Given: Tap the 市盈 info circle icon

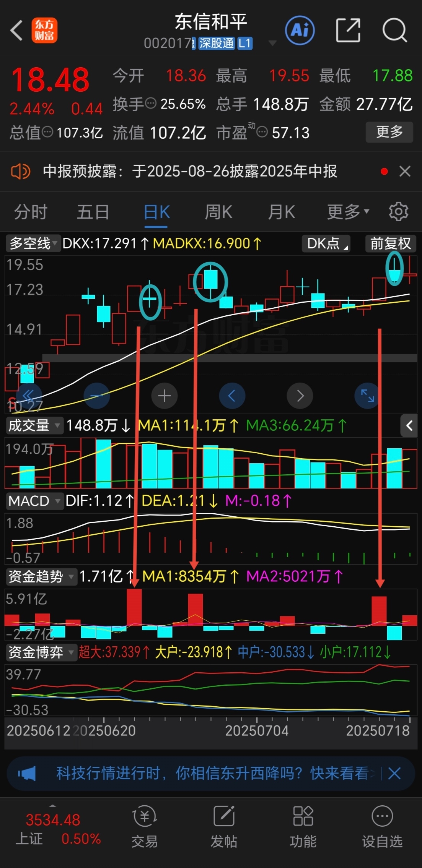Looking at the screenshot, I should [262, 132].
